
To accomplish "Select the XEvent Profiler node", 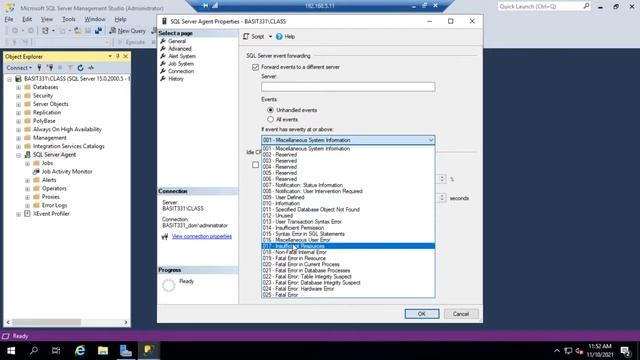I will pos(51,214).
